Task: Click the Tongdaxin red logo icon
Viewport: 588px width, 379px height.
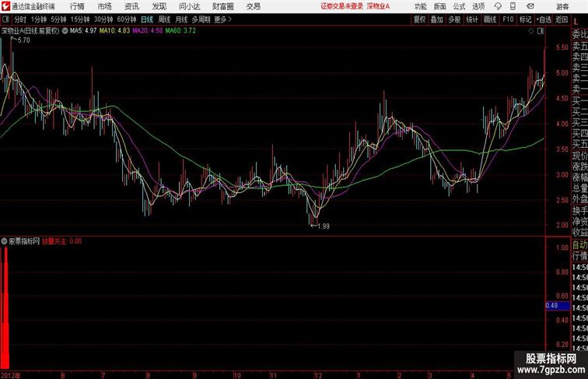Action: (x=5, y=6)
